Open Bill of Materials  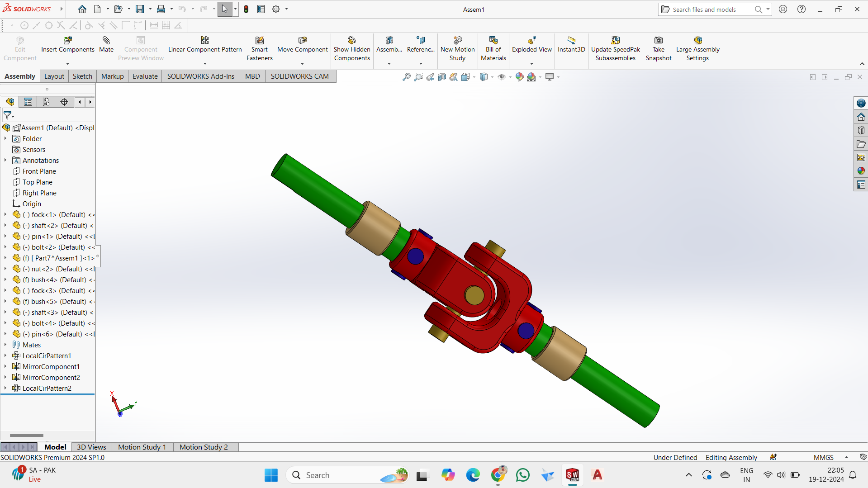(493, 48)
